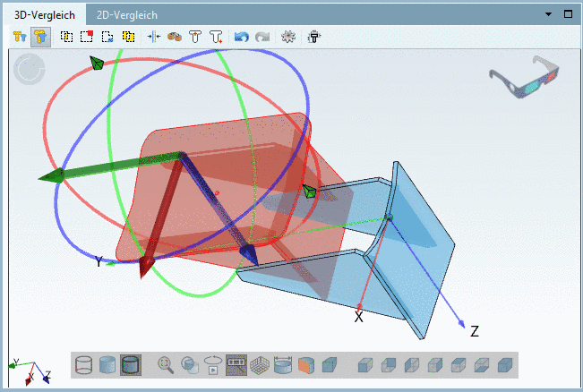Screen dimensions: 583x392
Task: Click the zoom magnifier icon
Action: (x=166, y=365)
